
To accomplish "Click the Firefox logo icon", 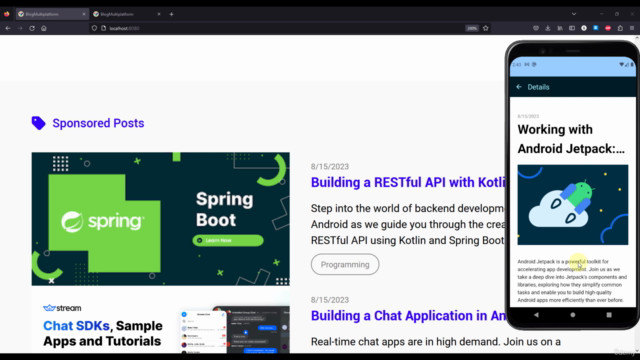I will click(7, 14).
